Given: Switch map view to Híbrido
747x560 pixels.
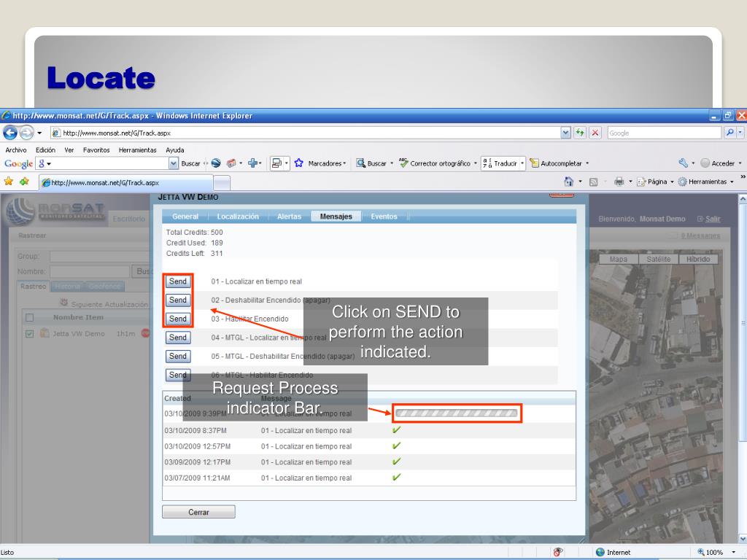Looking at the screenshot, I should point(698,259).
